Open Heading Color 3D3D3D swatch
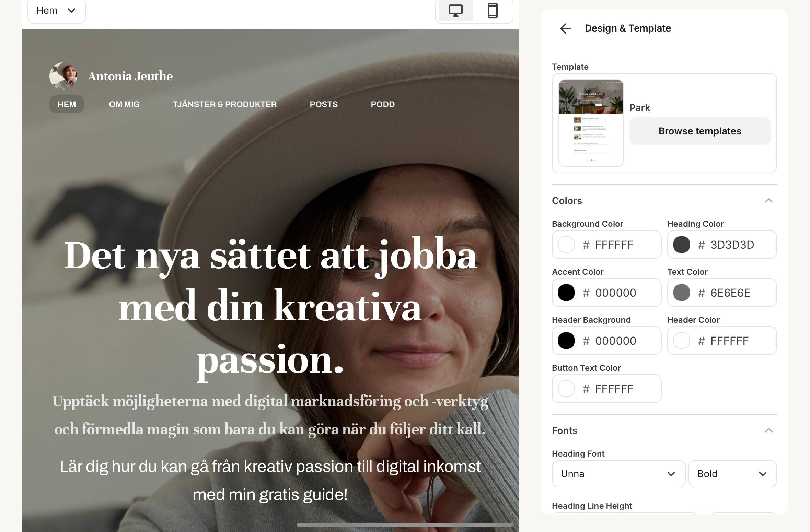Viewport: 810px width, 532px height. 681,245
